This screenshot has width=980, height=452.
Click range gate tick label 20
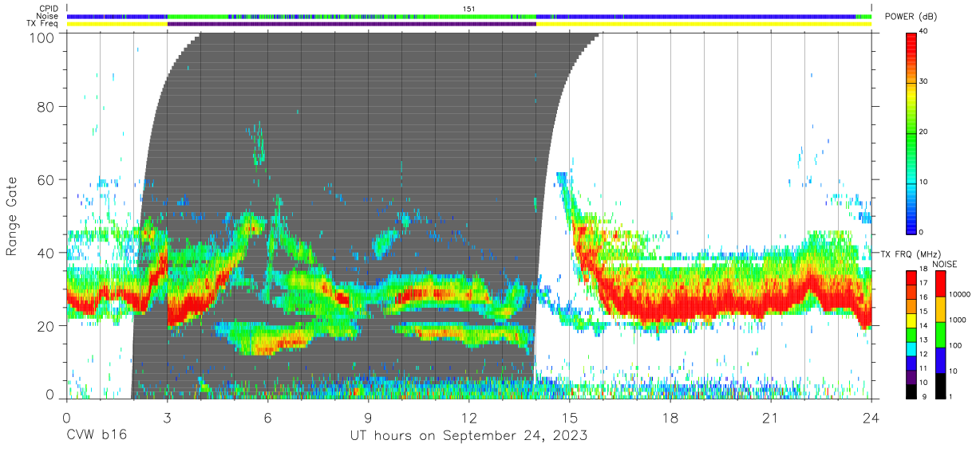point(46,326)
